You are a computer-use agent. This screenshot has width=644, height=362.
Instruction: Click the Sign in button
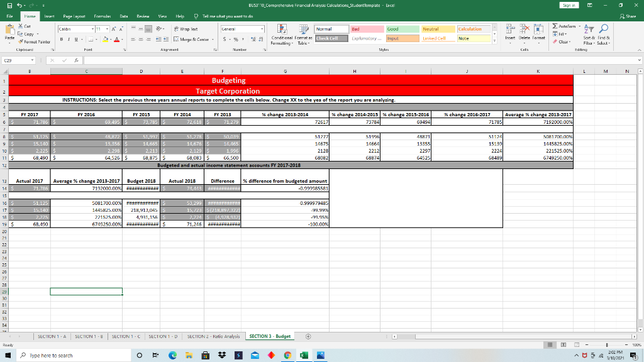coord(569,4)
